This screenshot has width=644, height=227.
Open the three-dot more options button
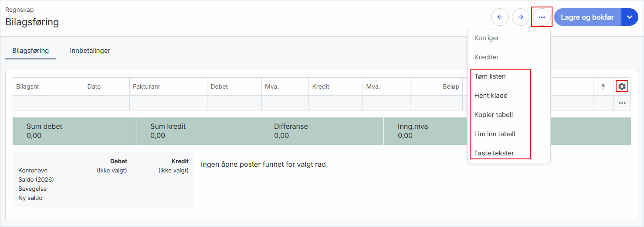point(542,17)
